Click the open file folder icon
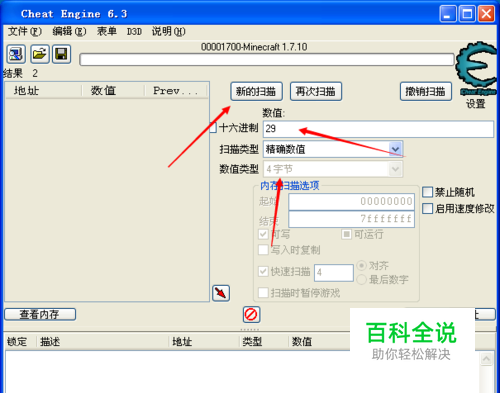 pos(40,54)
